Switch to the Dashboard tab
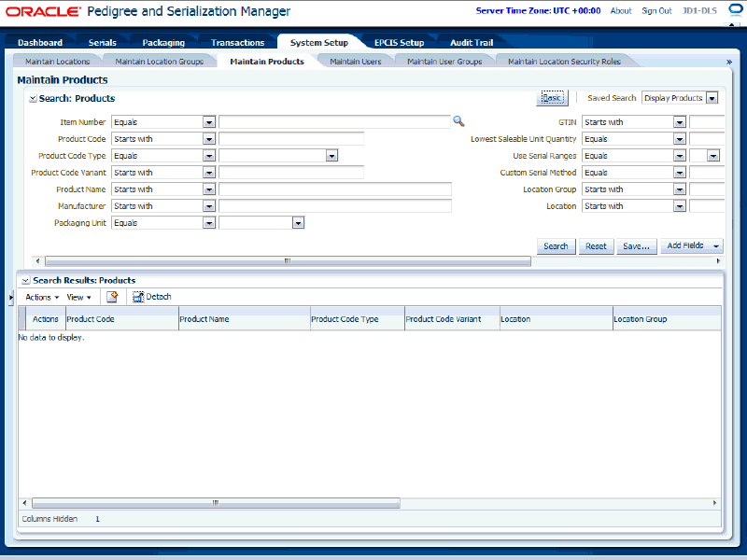Image resolution: width=747 pixels, height=560 pixels. [x=40, y=42]
